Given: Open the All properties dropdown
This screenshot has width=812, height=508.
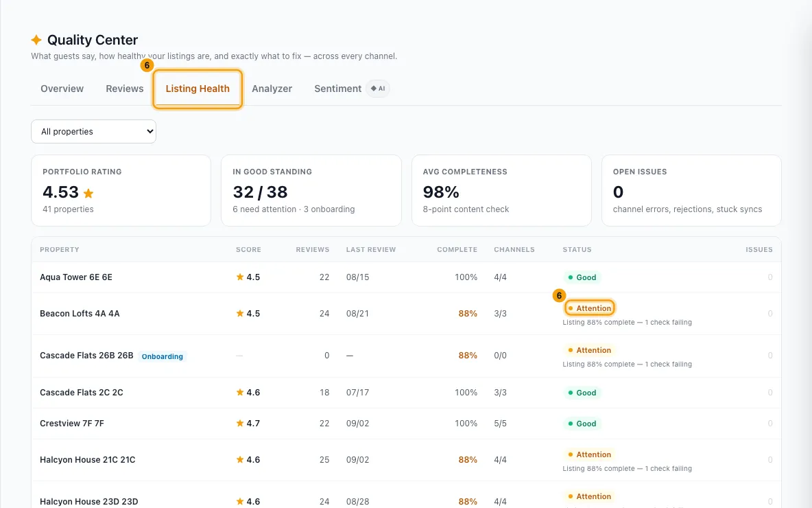Looking at the screenshot, I should tap(93, 132).
